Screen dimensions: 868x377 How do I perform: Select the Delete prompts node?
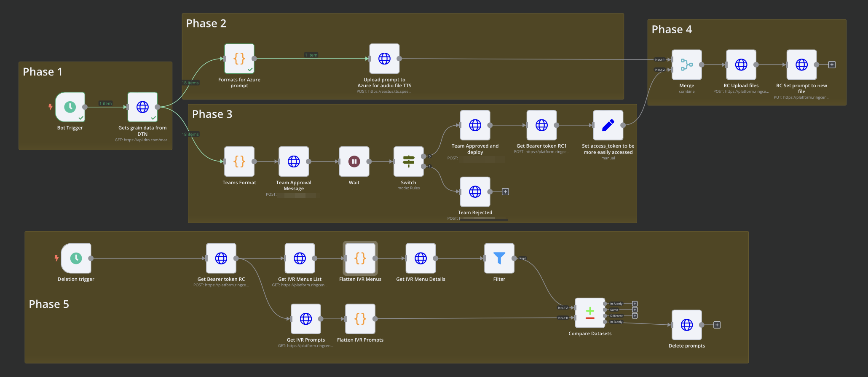(x=687, y=325)
